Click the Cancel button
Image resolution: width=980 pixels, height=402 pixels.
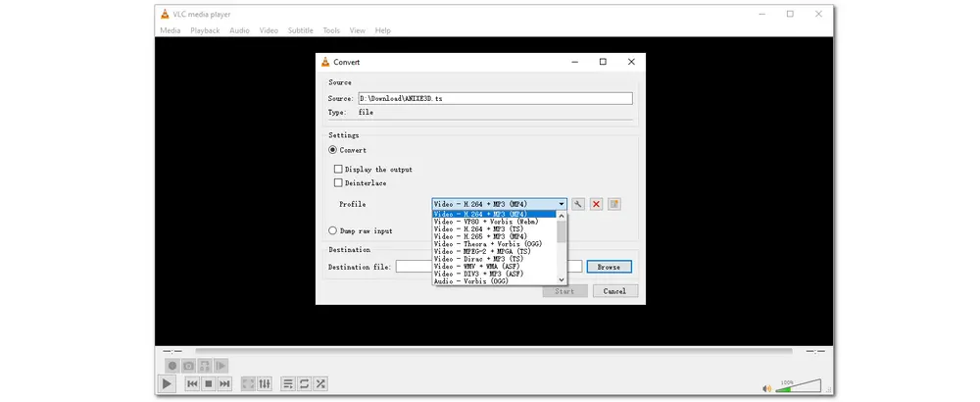(x=614, y=291)
